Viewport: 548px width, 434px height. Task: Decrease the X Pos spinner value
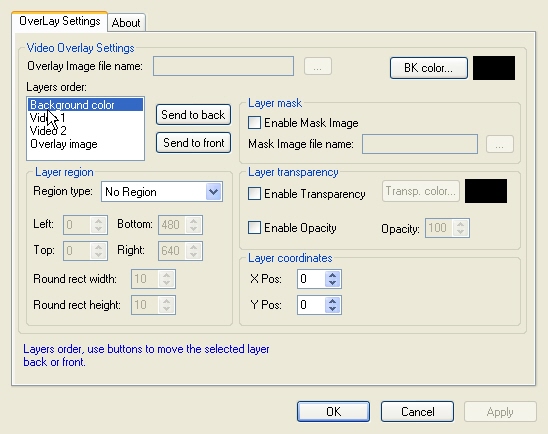(x=332, y=283)
